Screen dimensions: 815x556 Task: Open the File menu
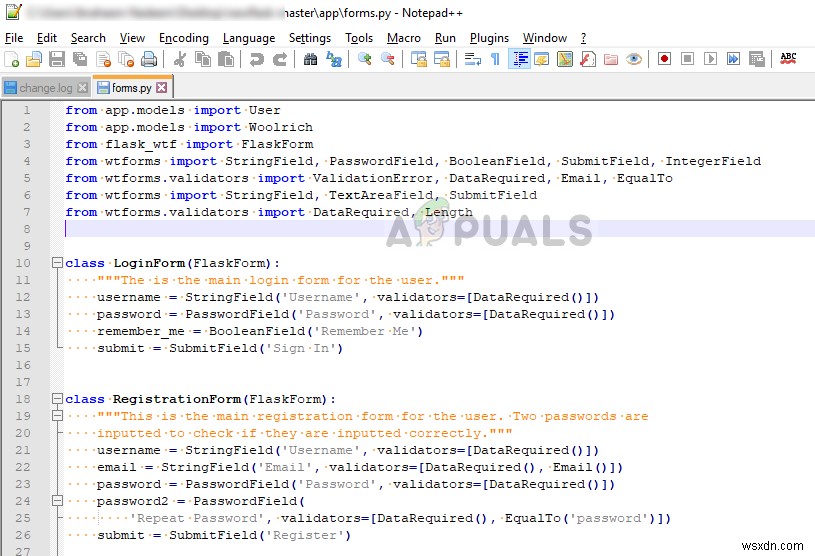pyautogui.click(x=14, y=38)
